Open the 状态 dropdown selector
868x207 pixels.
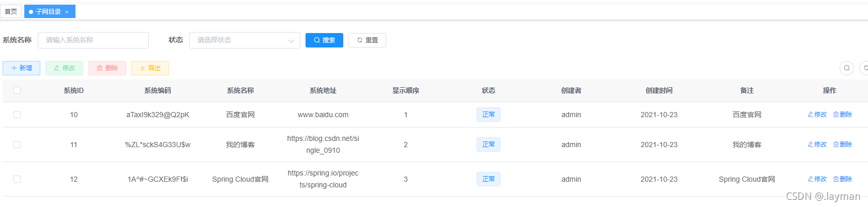[245, 40]
